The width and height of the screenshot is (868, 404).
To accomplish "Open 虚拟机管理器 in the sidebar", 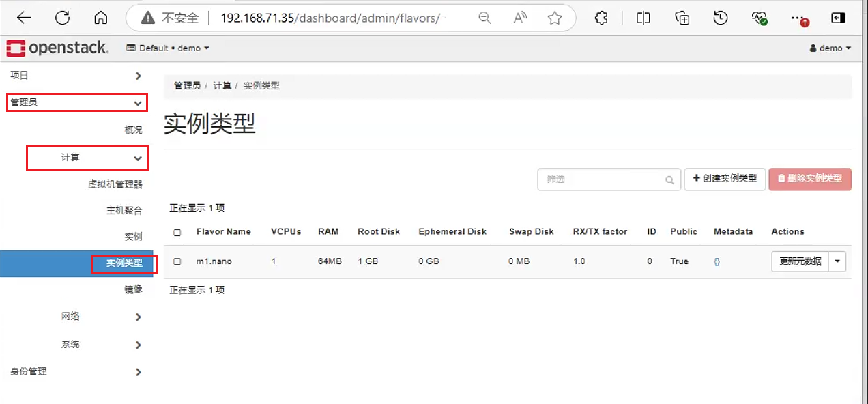I will point(115,184).
